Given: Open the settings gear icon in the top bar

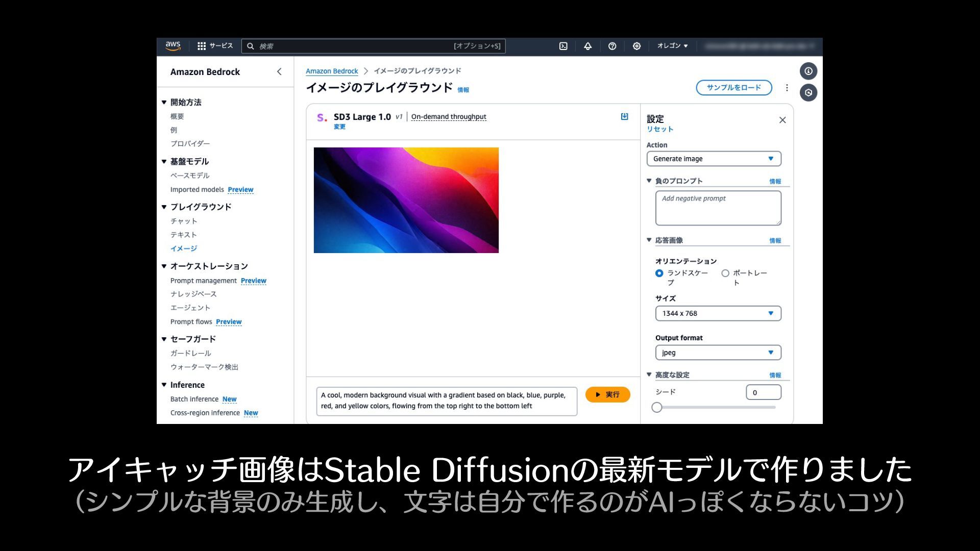Looking at the screenshot, I should (636, 46).
